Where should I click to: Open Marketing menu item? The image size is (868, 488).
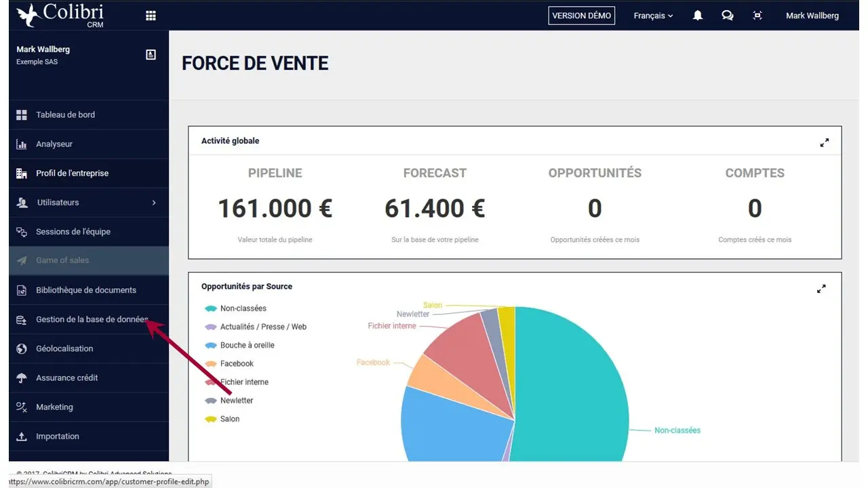(x=89, y=407)
